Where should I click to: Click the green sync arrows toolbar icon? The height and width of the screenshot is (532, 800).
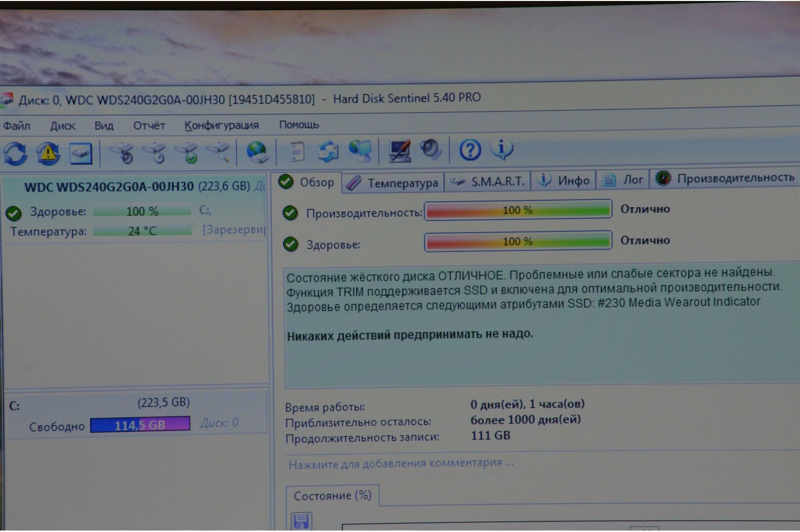click(328, 151)
